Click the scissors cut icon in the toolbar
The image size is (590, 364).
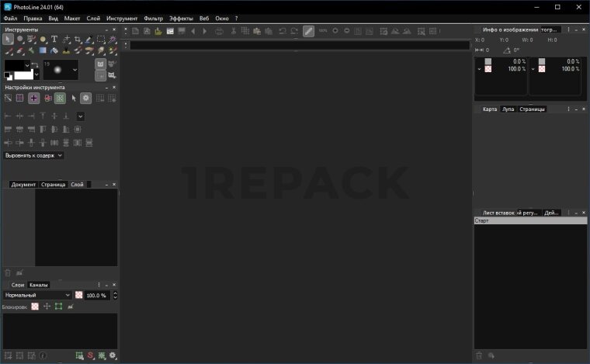pyautogui.click(x=234, y=32)
